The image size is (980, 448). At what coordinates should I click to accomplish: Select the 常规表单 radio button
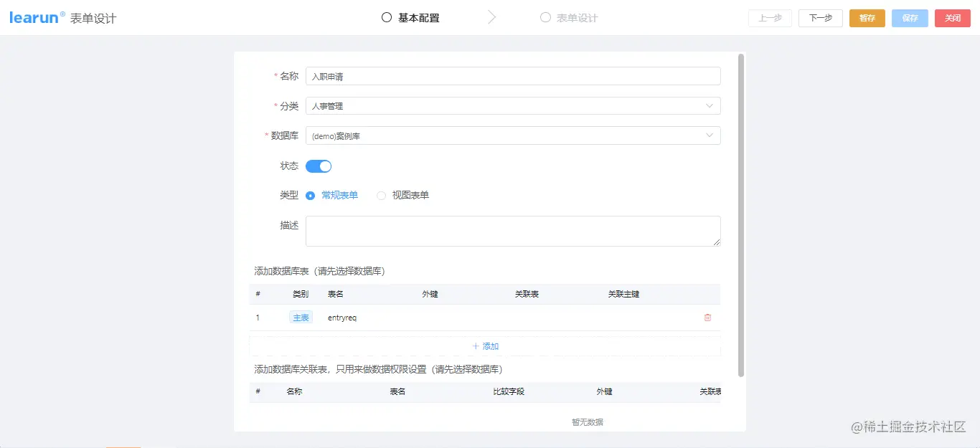[310, 196]
